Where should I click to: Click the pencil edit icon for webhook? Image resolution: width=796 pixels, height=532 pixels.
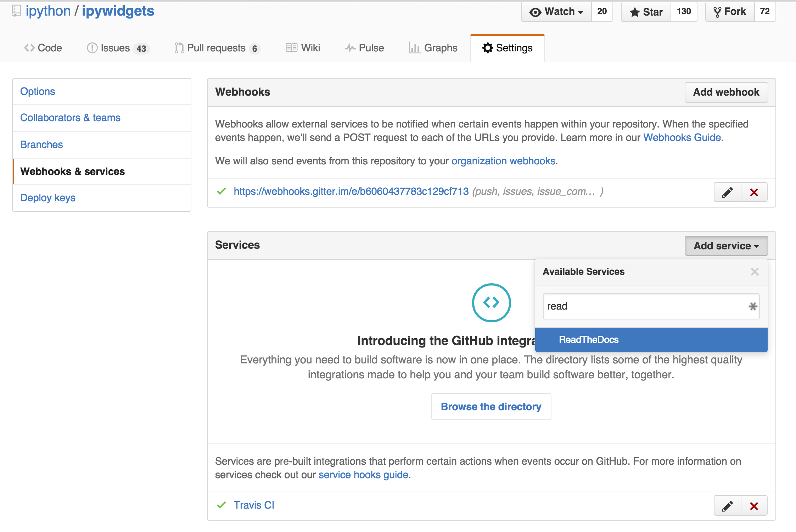pos(726,192)
